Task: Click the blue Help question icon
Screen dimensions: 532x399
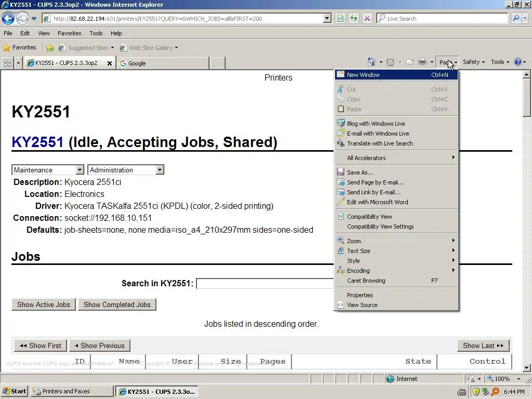Action: (x=518, y=62)
